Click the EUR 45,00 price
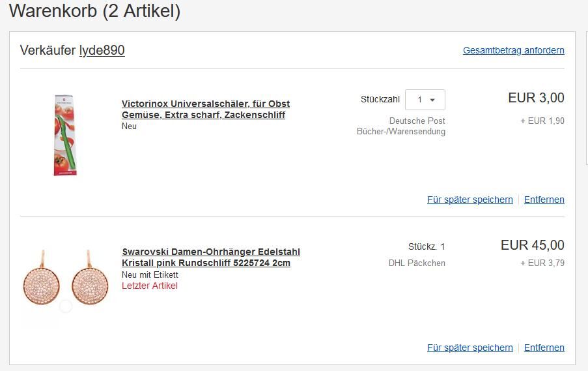The height and width of the screenshot is (371, 588). [532, 245]
